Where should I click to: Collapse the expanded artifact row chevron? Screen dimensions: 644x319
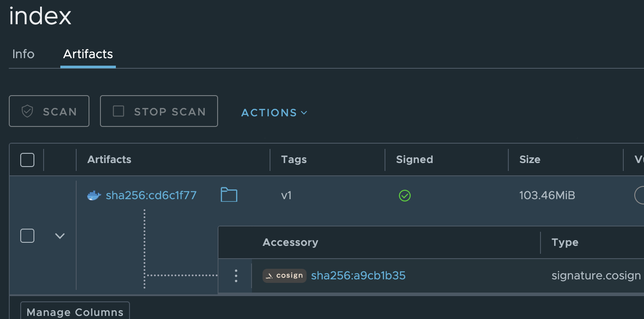(59, 236)
